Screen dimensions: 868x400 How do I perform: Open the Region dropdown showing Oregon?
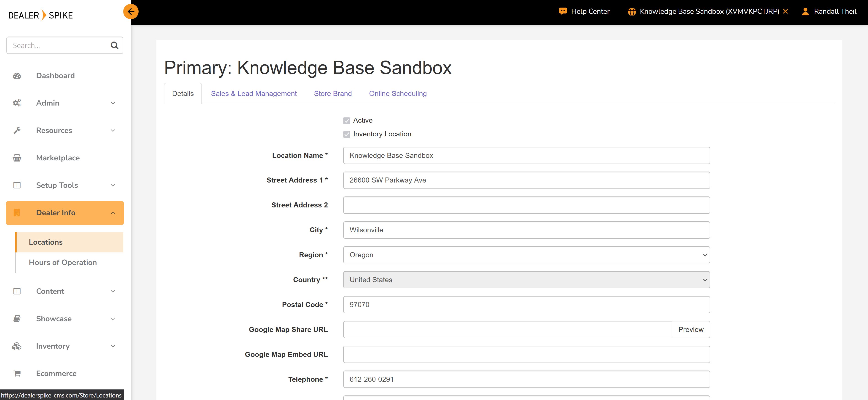point(526,255)
